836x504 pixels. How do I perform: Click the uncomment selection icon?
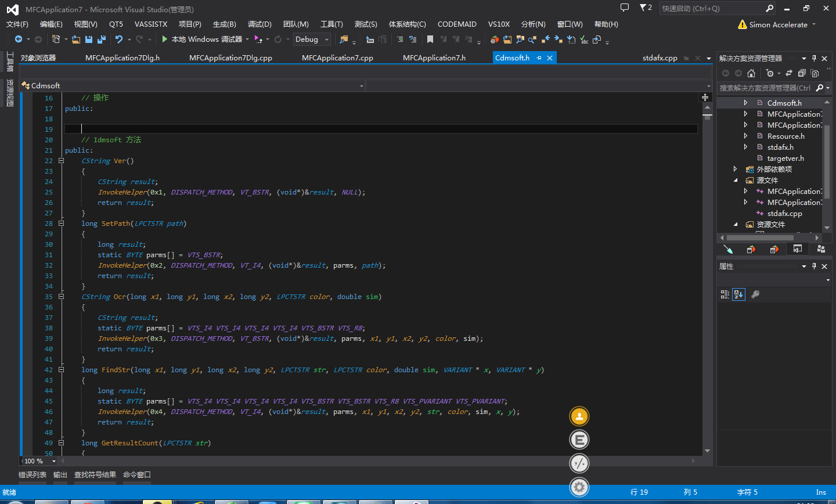point(413,39)
